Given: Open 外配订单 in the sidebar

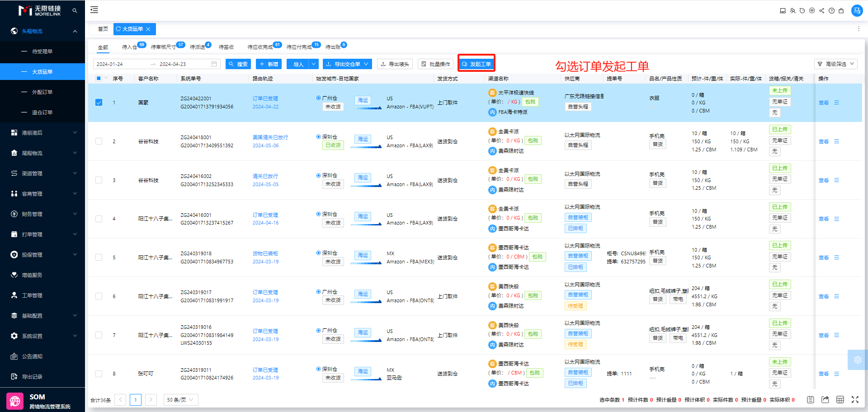Looking at the screenshot, I should pyautogui.click(x=42, y=92).
